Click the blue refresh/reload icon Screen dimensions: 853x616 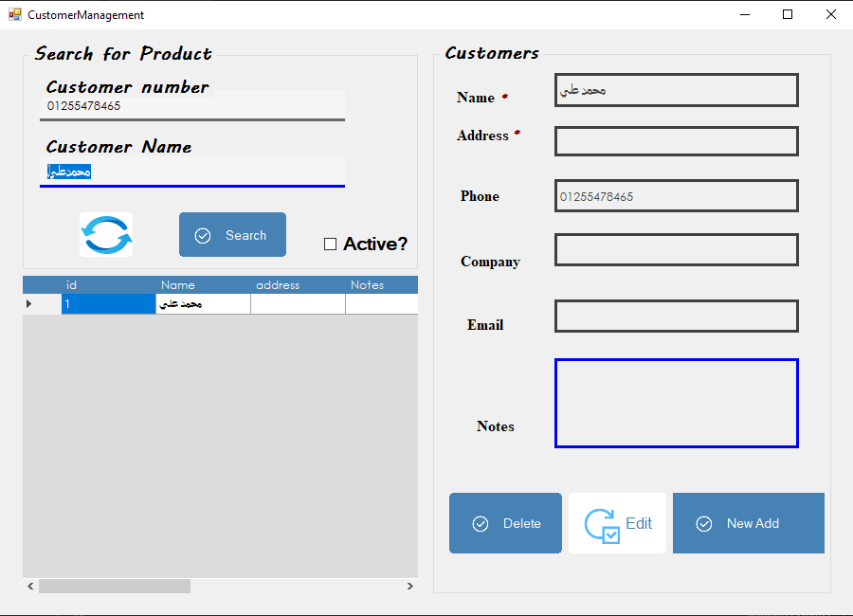pos(105,234)
